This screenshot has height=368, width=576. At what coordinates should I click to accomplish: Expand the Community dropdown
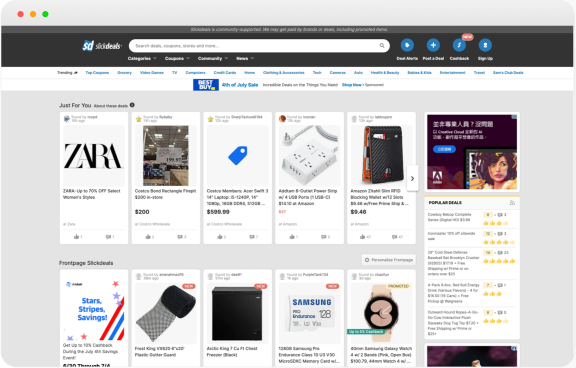213,58
